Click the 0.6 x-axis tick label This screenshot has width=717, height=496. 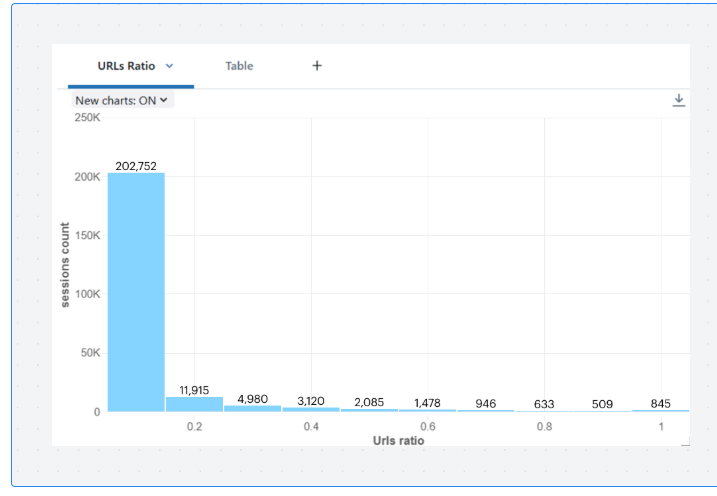(x=428, y=426)
